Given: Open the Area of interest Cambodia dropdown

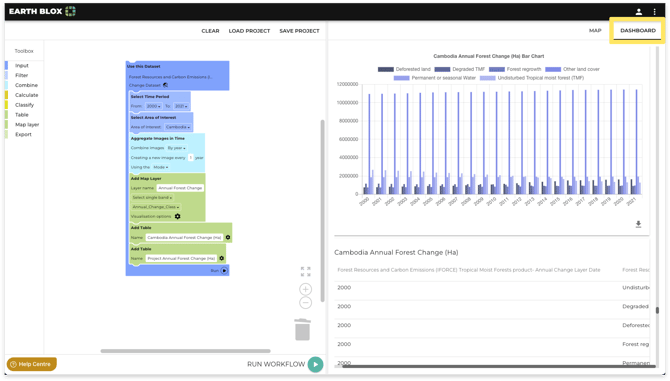Looking at the screenshot, I should coord(178,127).
